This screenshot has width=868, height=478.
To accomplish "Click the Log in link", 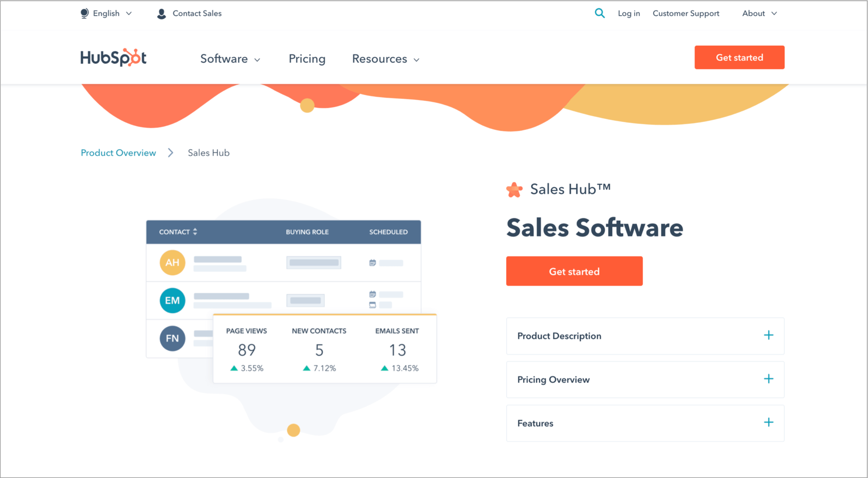I will [629, 14].
